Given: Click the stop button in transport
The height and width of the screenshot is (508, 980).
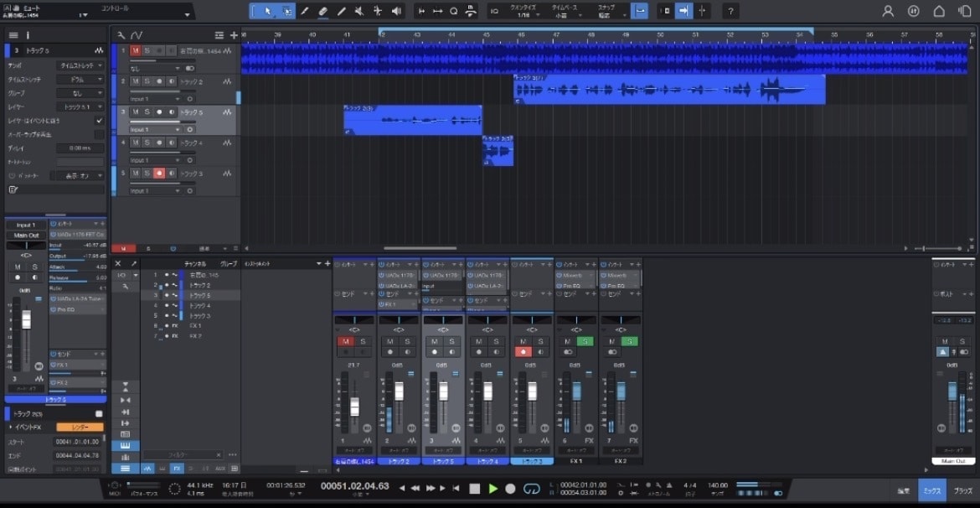Looking at the screenshot, I should (475, 488).
